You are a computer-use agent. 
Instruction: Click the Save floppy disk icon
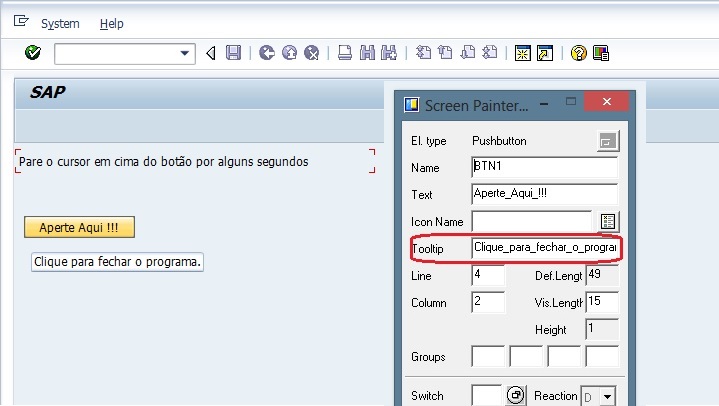(x=233, y=53)
